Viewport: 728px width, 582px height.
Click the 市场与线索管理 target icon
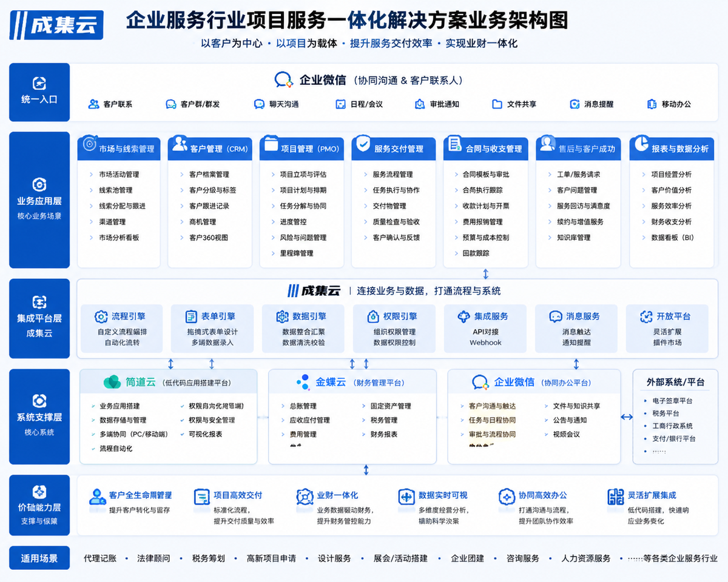click(89, 144)
